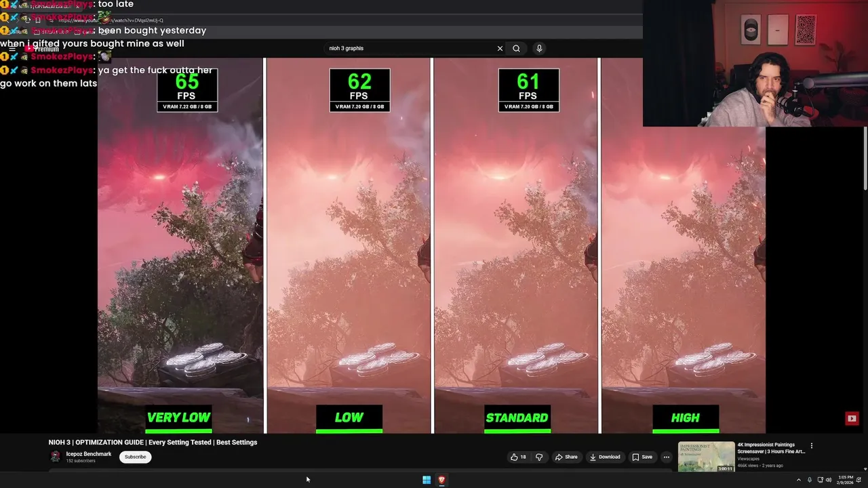Click the Viewcapes channel name
Screen dimensions: 868x488
pyautogui.click(x=749, y=459)
